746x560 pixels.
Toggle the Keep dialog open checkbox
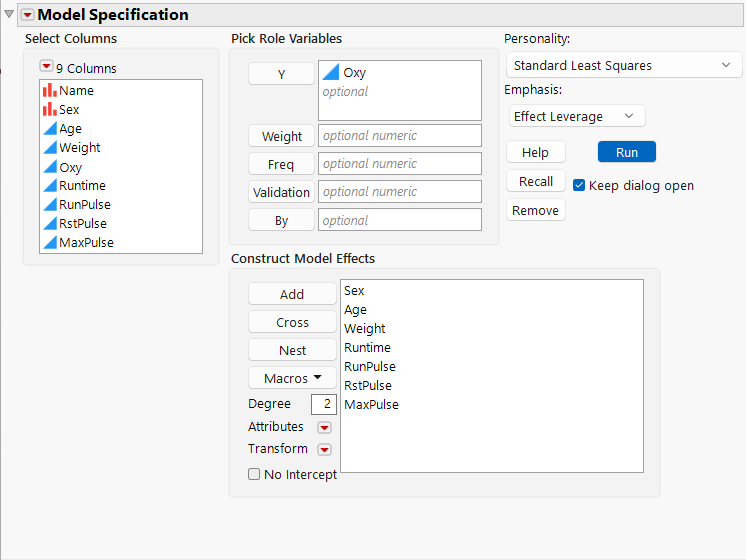point(579,185)
